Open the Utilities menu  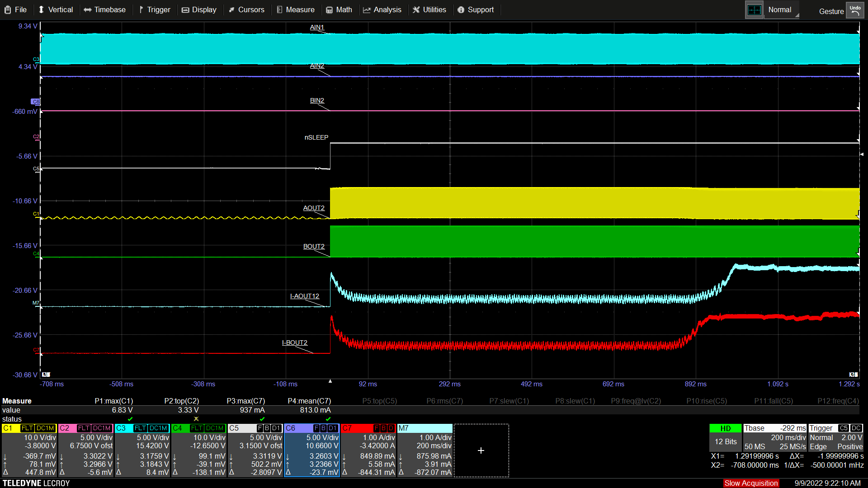click(x=429, y=10)
